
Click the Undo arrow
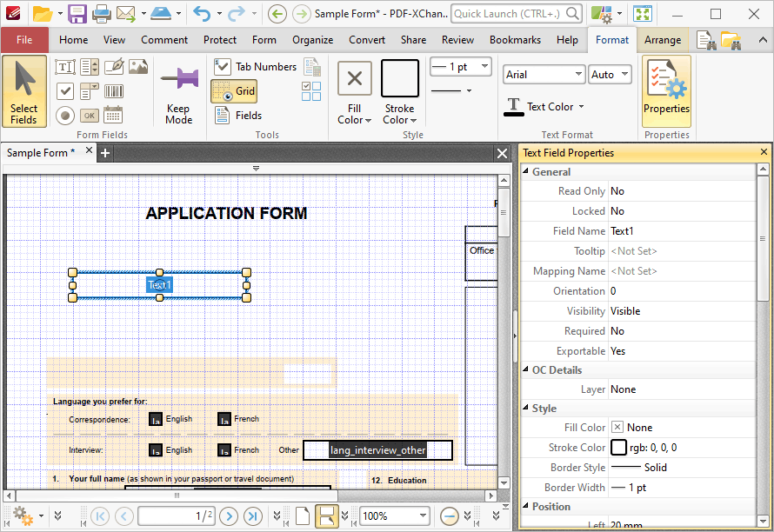tap(202, 14)
